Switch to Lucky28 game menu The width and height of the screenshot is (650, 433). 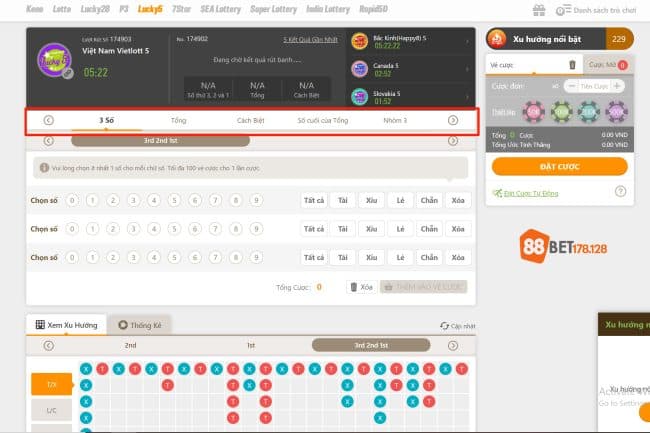point(95,9)
